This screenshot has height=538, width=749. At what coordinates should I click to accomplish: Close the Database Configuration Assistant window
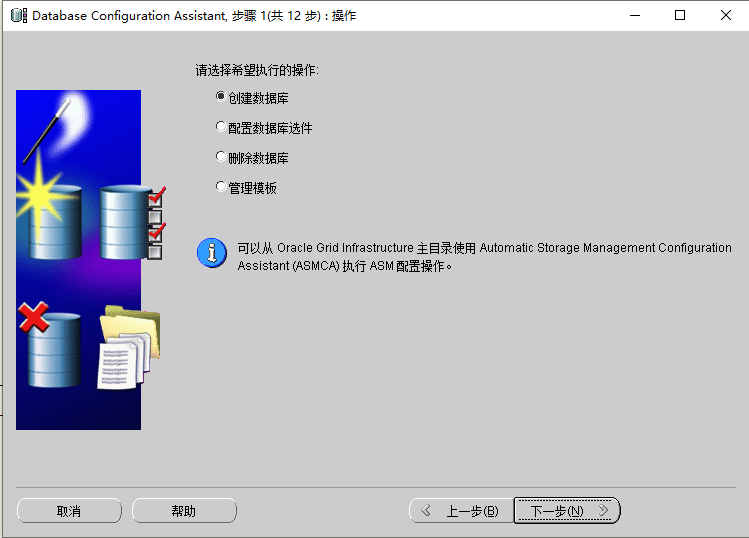coord(726,15)
